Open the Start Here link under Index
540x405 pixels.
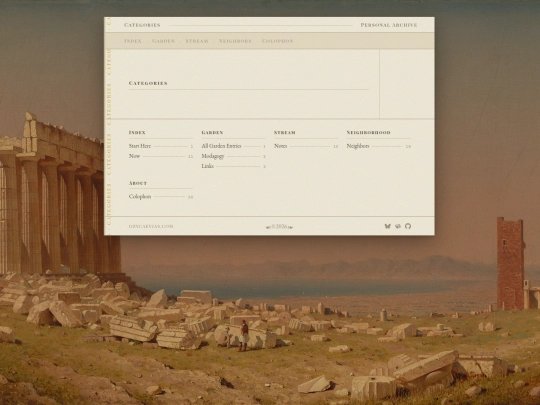pyautogui.click(x=140, y=146)
